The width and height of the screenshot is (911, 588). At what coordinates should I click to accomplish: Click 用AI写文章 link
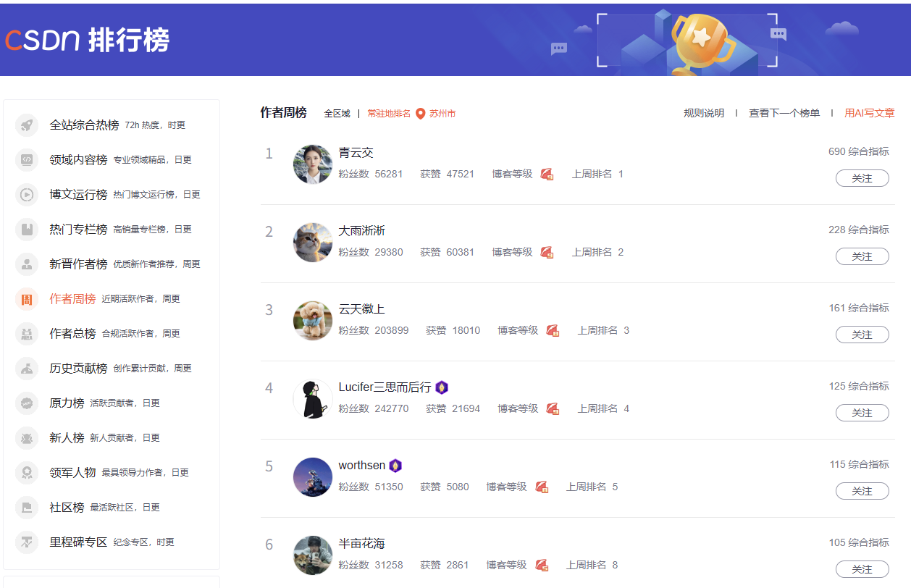click(x=870, y=114)
